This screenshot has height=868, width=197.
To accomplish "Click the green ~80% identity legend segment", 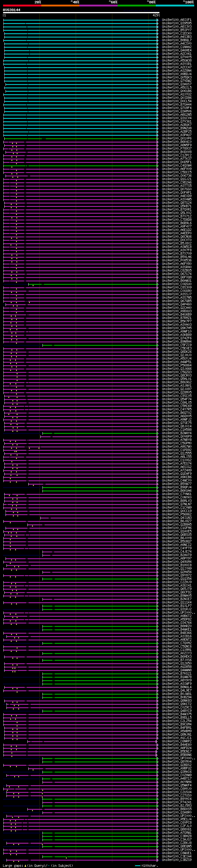I will pos(137,6).
